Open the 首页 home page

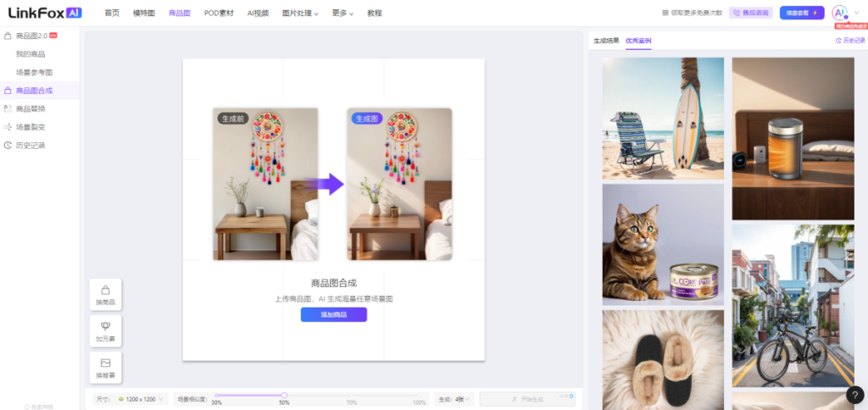click(x=112, y=14)
